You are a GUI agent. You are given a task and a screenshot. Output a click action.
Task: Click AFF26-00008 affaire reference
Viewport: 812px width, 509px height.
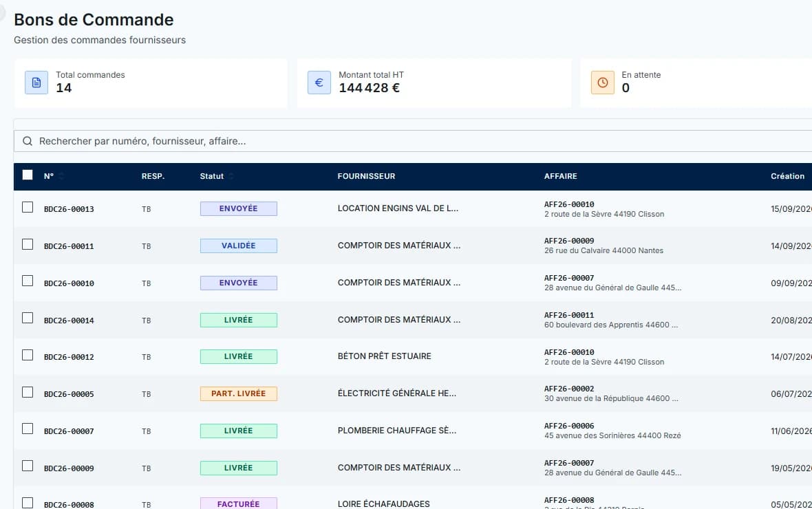click(x=569, y=500)
